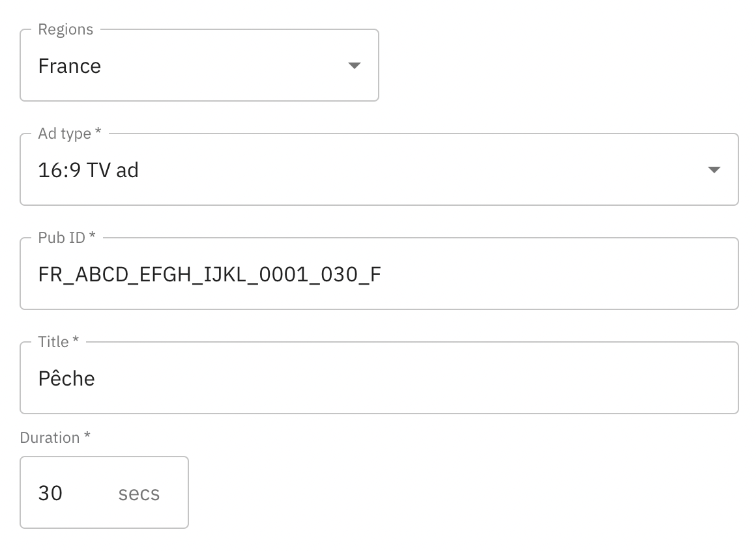The image size is (756, 551).
Task: Click the "Regions" field label
Action: tap(65, 29)
